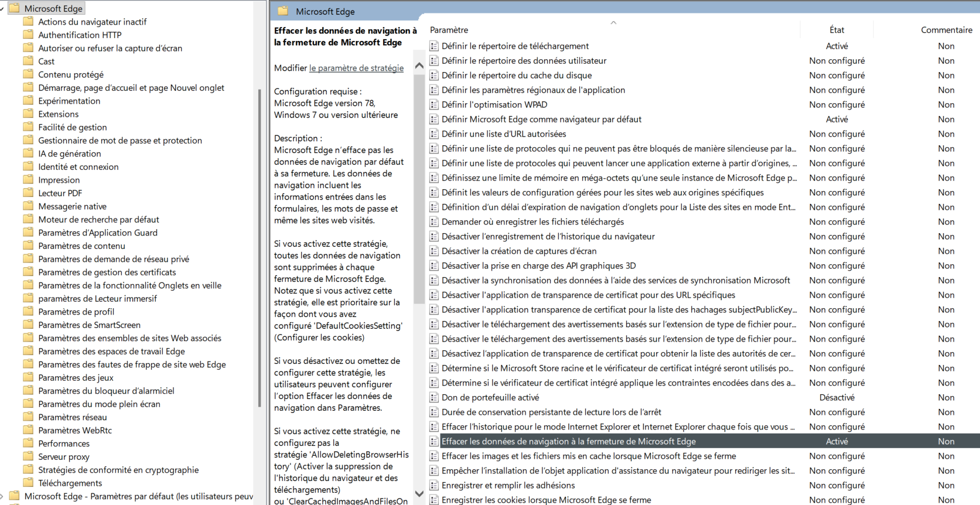Open Stratégies de conformité en cryptographie
Viewport: 980px width, 505px height.
pos(118,470)
